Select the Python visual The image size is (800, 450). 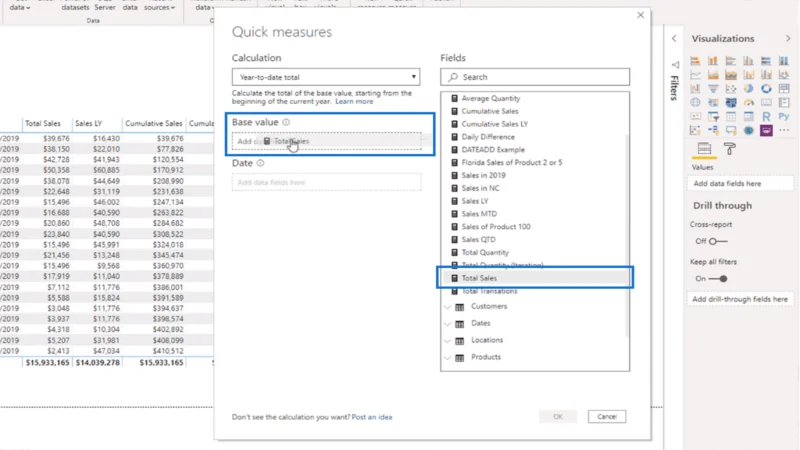[784, 116]
